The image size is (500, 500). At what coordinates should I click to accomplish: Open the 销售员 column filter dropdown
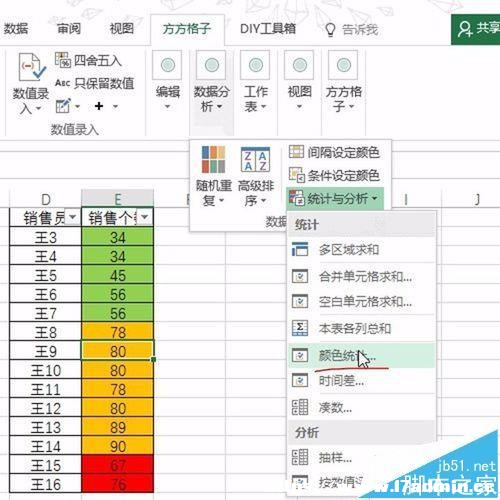click(x=72, y=218)
